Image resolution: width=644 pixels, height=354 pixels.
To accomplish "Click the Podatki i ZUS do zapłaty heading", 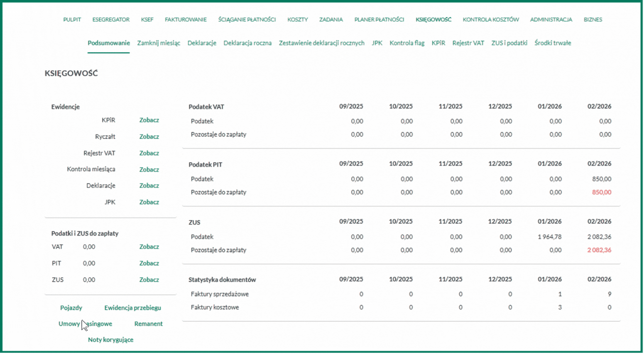I will (x=85, y=234).
